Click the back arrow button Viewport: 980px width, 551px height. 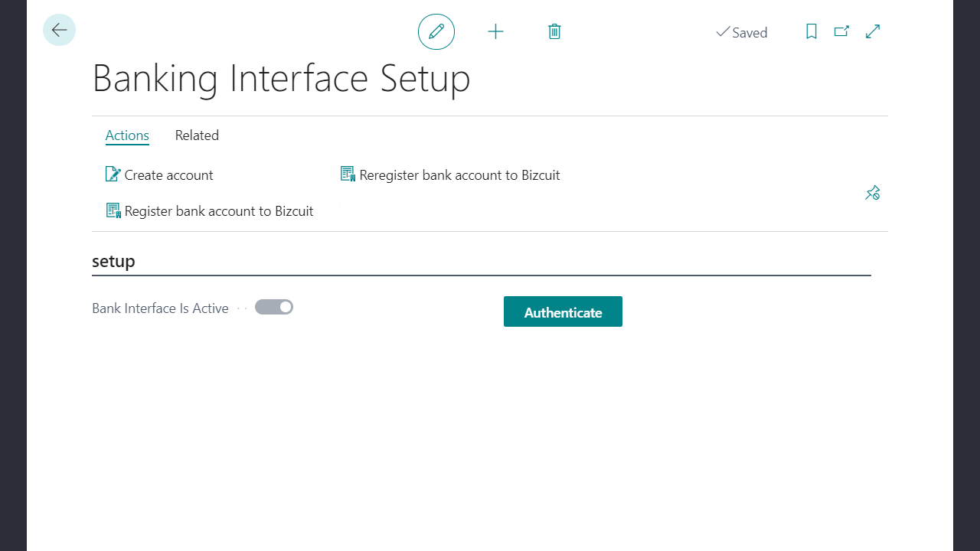click(59, 31)
